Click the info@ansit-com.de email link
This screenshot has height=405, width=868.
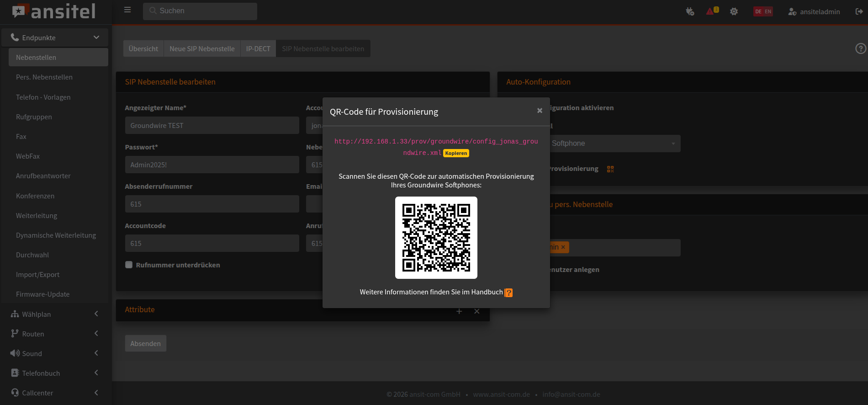[572, 394]
